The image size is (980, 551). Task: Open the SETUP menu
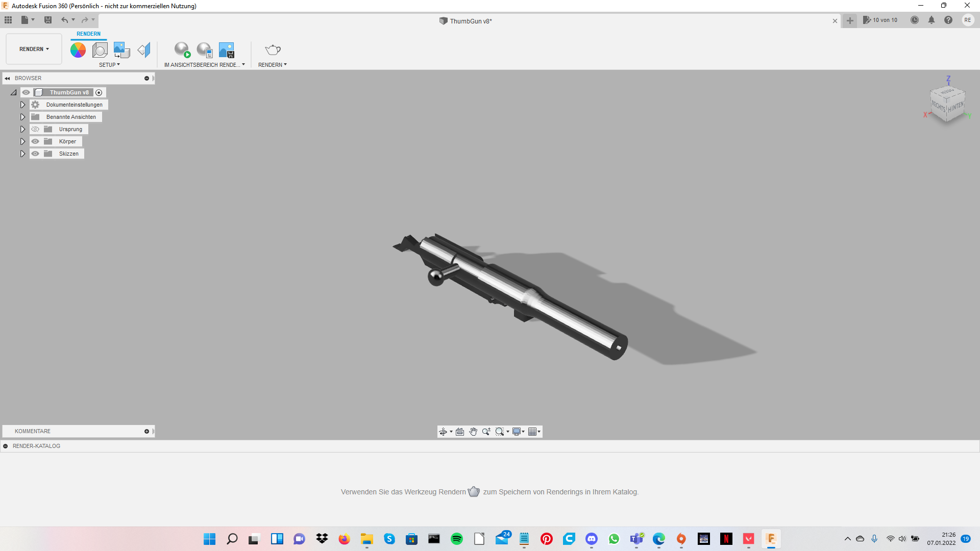click(109, 65)
